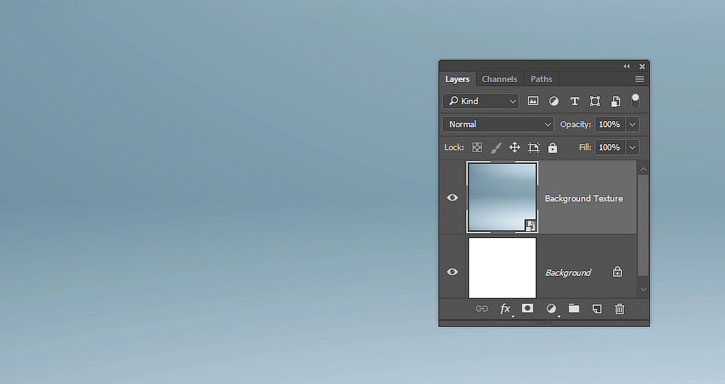Lock transparent pixels icon

pos(477,147)
